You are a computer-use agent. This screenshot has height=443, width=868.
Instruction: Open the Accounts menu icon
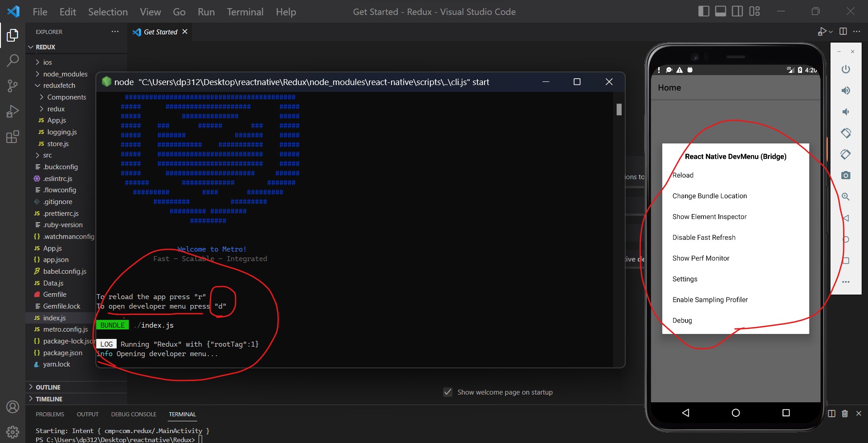13,407
